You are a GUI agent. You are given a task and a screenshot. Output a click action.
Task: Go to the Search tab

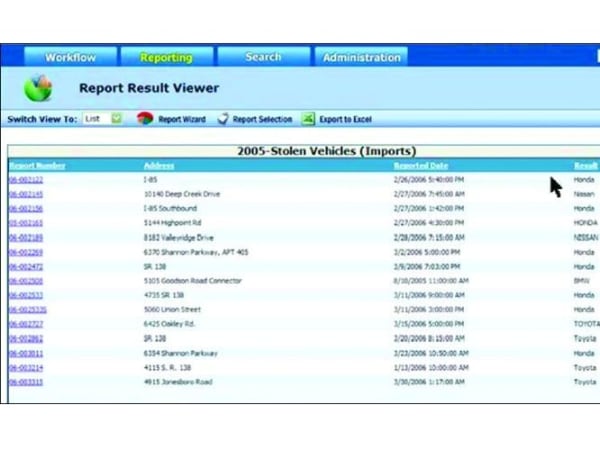pyautogui.click(x=263, y=57)
